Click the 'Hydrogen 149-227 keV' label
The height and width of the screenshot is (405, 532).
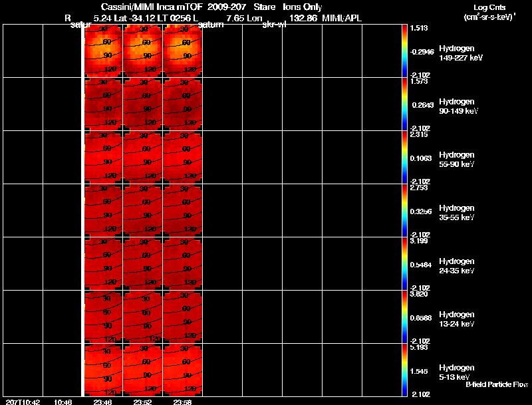[461, 53]
